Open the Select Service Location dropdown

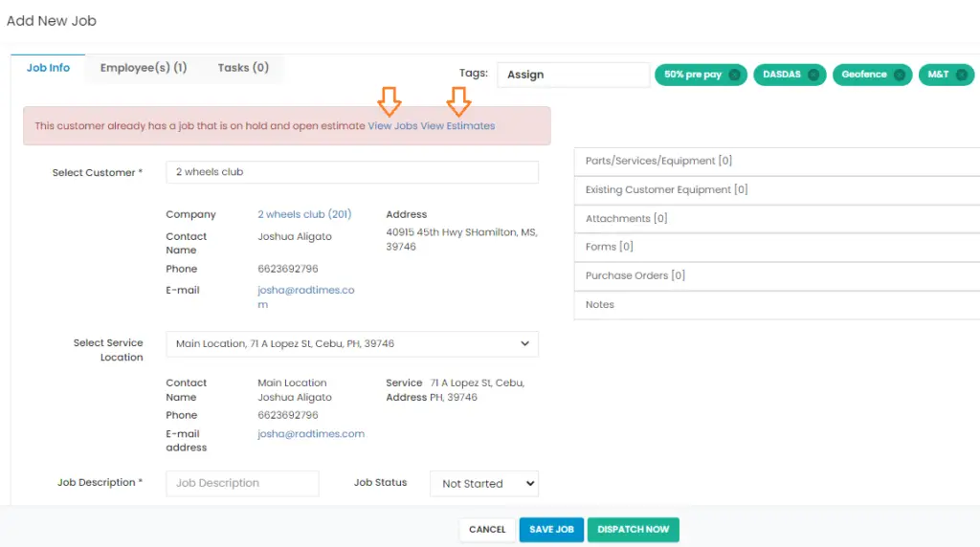click(352, 344)
